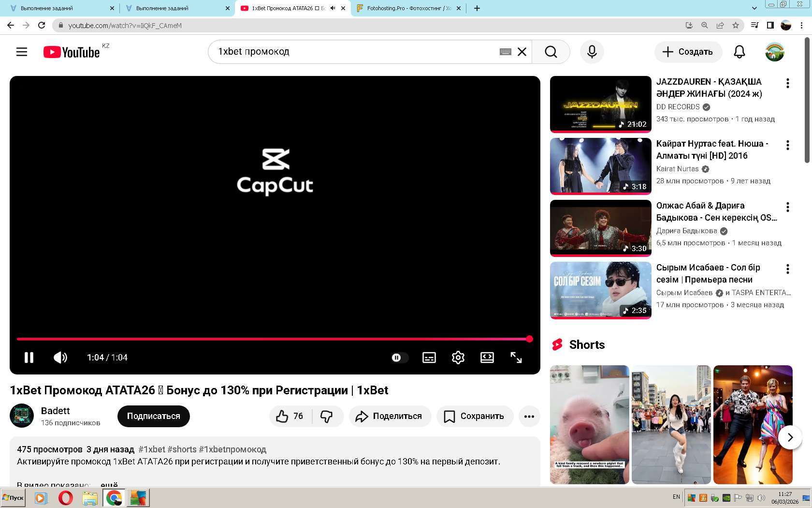
Task: Submit search with magnifier button
Action: (551, 52)
